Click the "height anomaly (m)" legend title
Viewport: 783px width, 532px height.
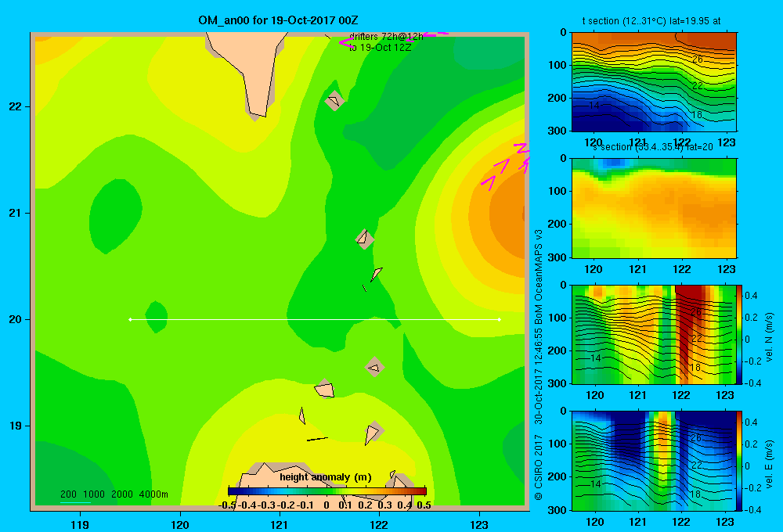(326, 477)
